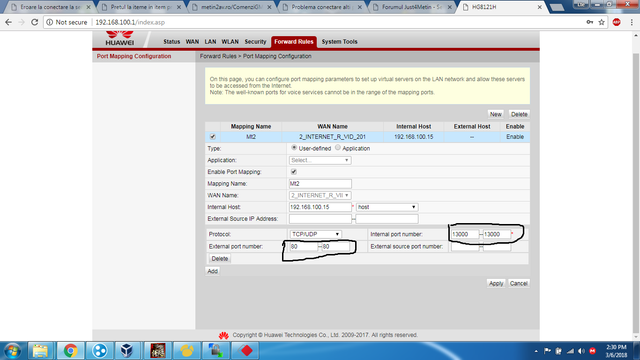
Task: Go back with the browser back arrow
Action: pyautogui.click(x=9, y=22)
